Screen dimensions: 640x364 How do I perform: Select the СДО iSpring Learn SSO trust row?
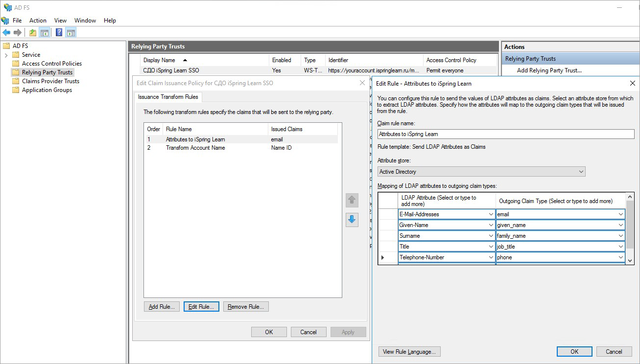click(x=318, y=70)
